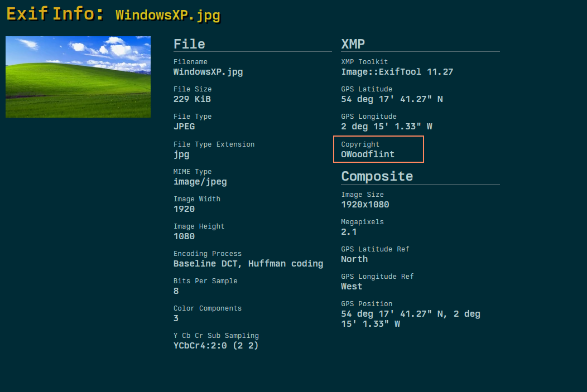Click the XMP Toolkit value Image::ExifTool 11.27
The image size is (587, 392).
(397, 72)
